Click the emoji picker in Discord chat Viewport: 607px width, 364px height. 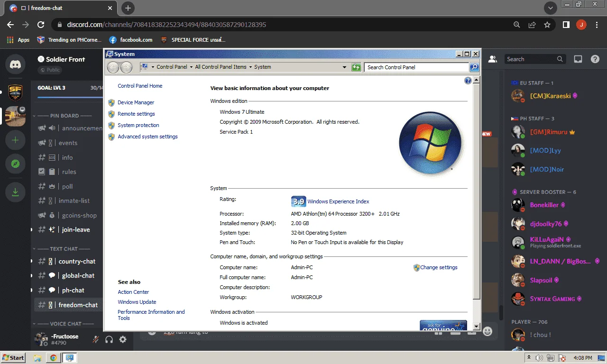click(x=487, y=331)
